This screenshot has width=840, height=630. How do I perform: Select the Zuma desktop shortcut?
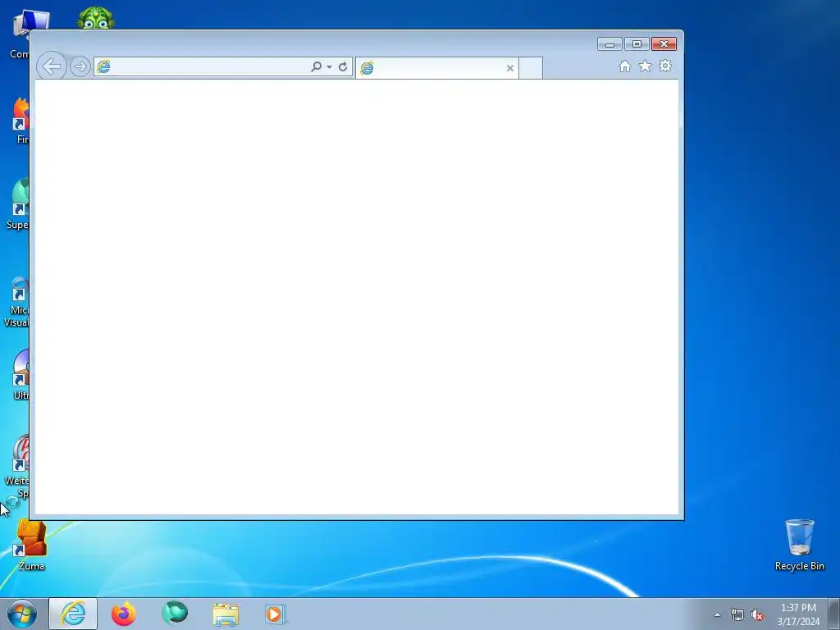tap(31, 545)
